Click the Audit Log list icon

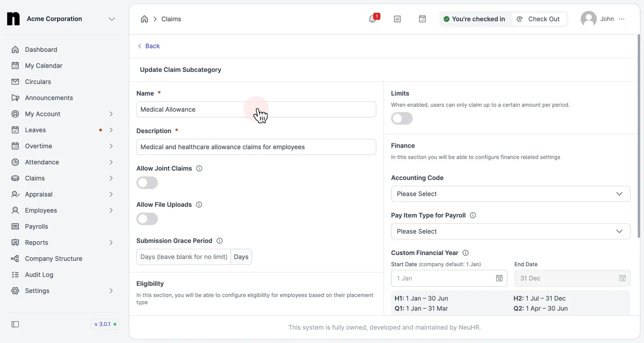pyautogui.click(x=15, y=275)
